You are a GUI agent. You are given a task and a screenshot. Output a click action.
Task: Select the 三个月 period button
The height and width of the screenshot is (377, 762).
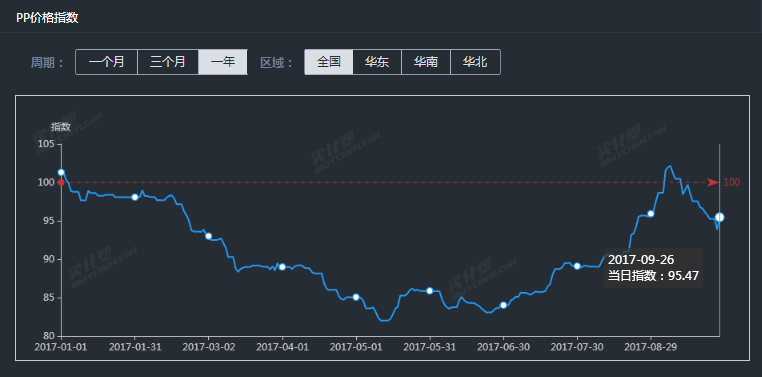168,62
